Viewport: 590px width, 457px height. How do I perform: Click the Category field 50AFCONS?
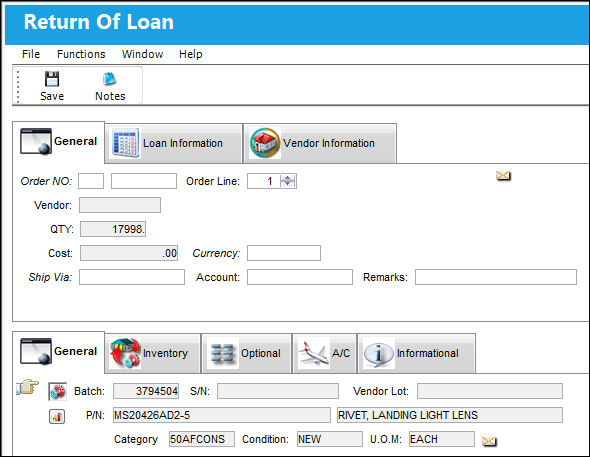(x=202, y=439)
